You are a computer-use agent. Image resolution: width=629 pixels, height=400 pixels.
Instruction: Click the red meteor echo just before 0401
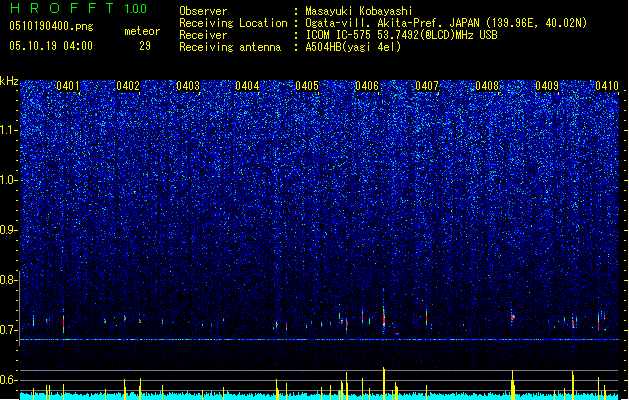pos(63,321)
